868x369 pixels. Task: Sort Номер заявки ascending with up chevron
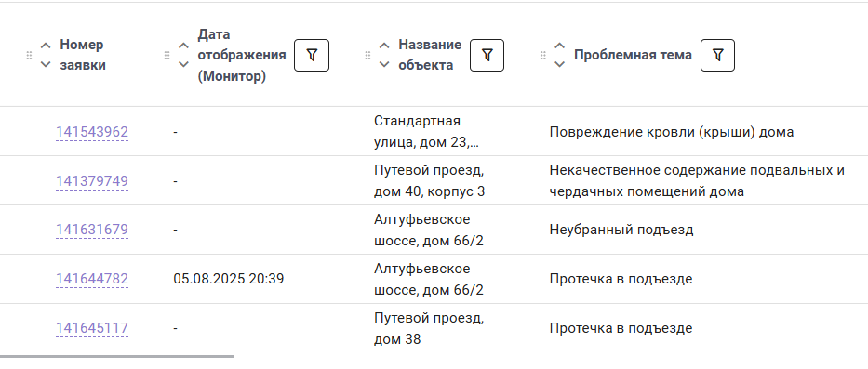(x=46, y=46)
